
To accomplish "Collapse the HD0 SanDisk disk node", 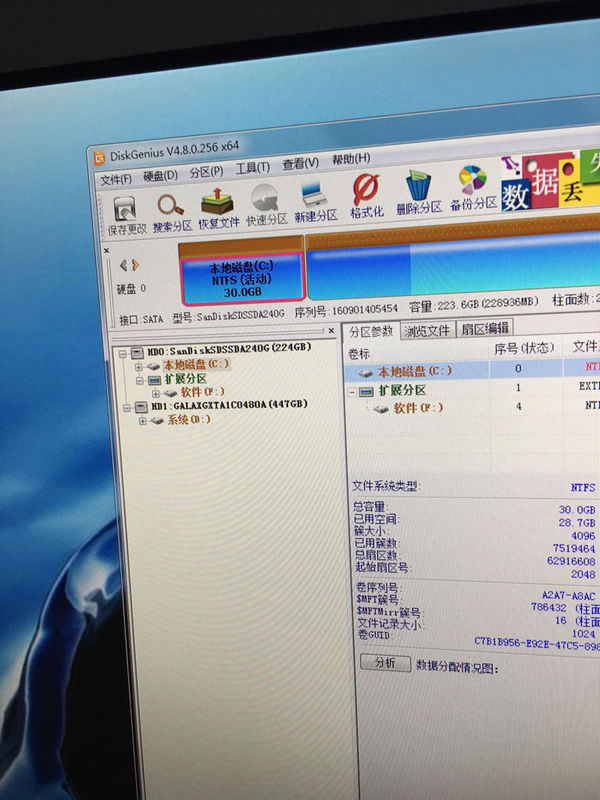I will point(122,353).
